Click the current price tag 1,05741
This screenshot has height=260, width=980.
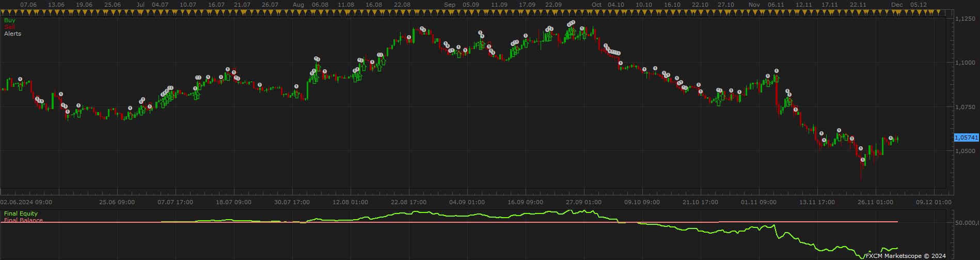tap(966, 137)
